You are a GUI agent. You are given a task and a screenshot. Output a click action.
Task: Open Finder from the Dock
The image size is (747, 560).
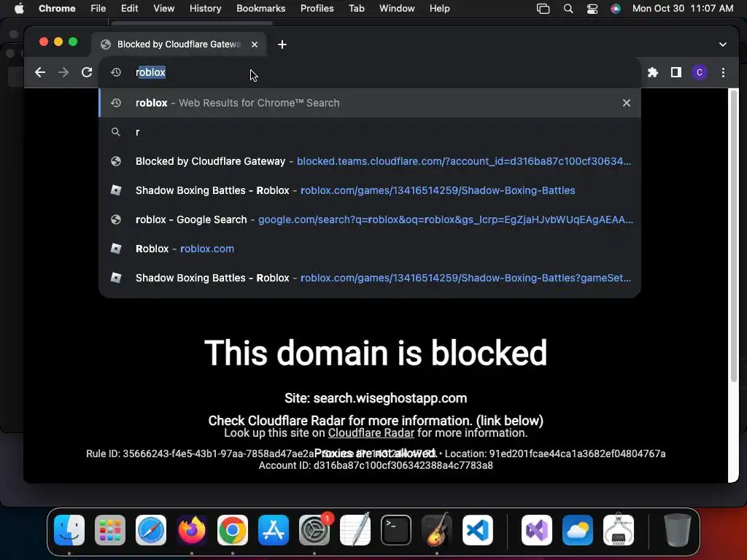click(69, 530)
